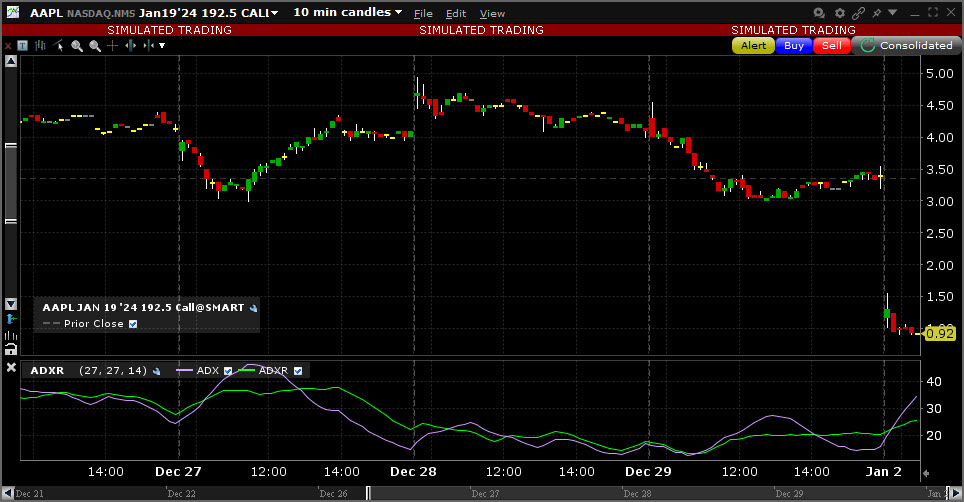Toggle the ADXR line checkbox
964x502 pixels.
pyautogui.click(x=298, y=371)
